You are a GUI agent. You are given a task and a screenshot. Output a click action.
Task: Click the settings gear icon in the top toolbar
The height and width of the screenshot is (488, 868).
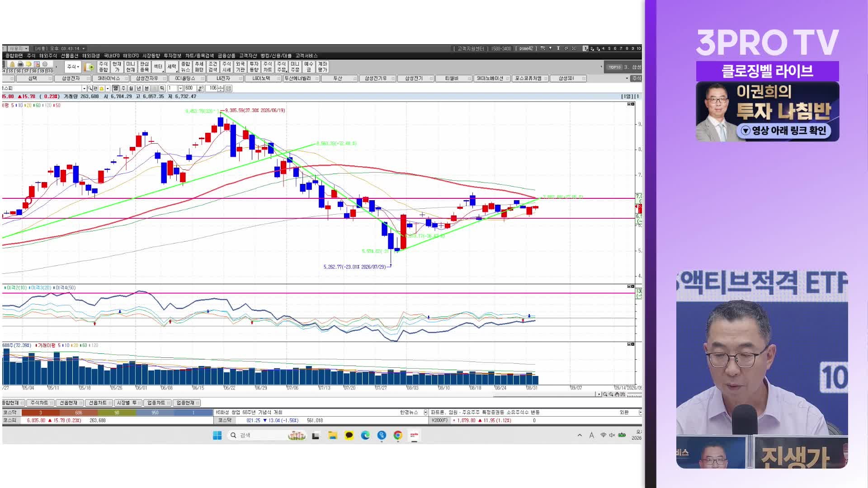pos(45,64)
